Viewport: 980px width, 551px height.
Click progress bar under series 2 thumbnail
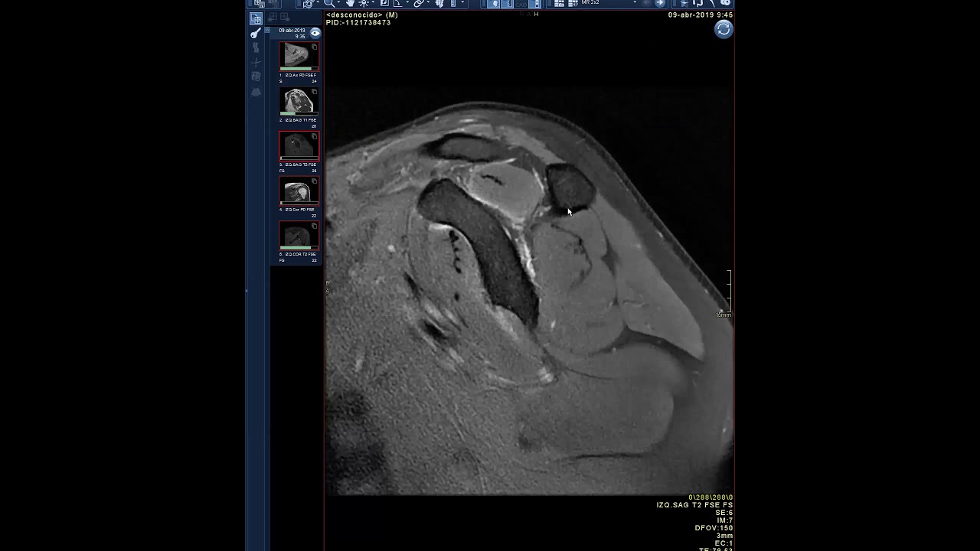(x=299, y=113)
